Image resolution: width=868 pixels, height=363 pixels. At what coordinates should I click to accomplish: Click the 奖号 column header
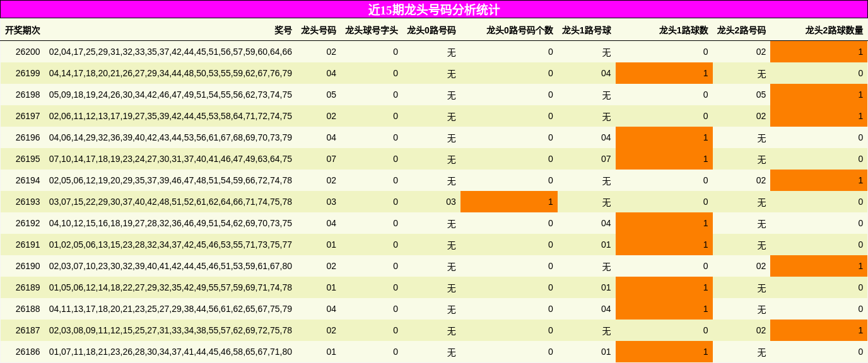tap(283, 30)
